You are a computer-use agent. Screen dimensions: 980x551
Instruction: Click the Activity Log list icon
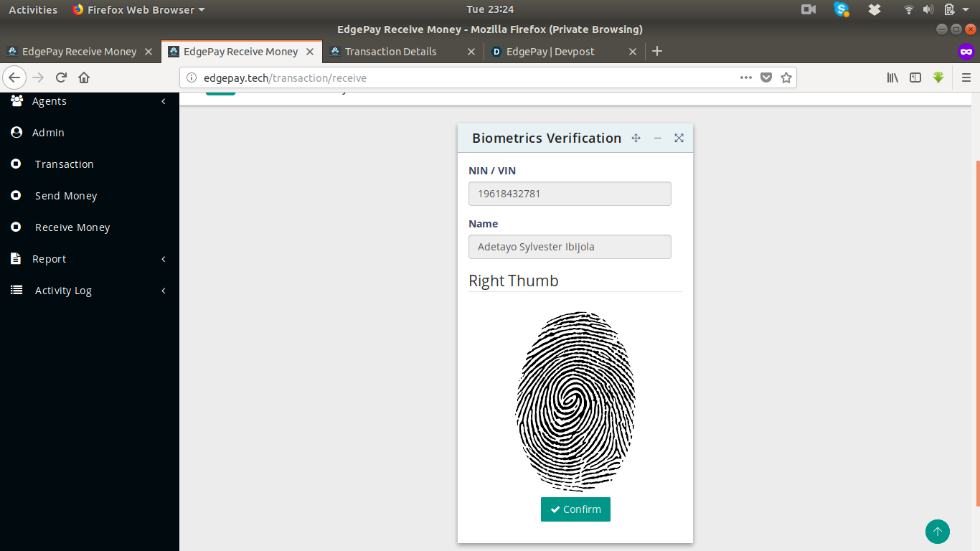(x=16, y=290)
